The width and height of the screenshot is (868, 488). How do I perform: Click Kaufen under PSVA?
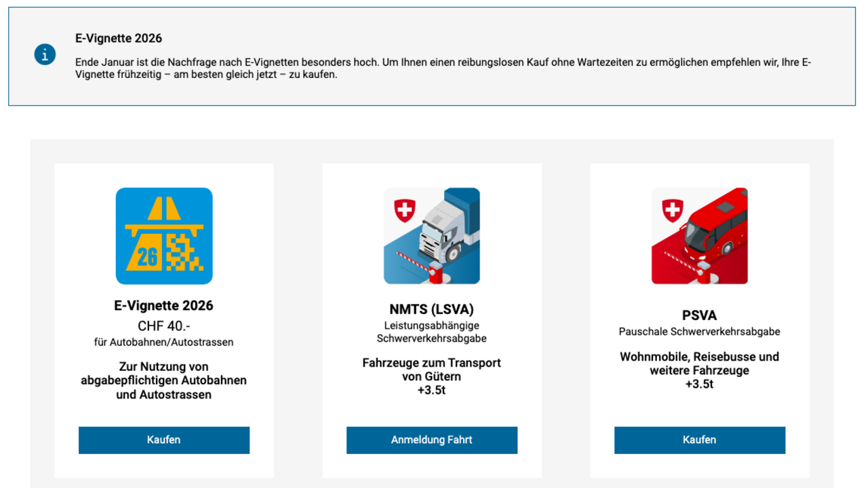point(699,439)
